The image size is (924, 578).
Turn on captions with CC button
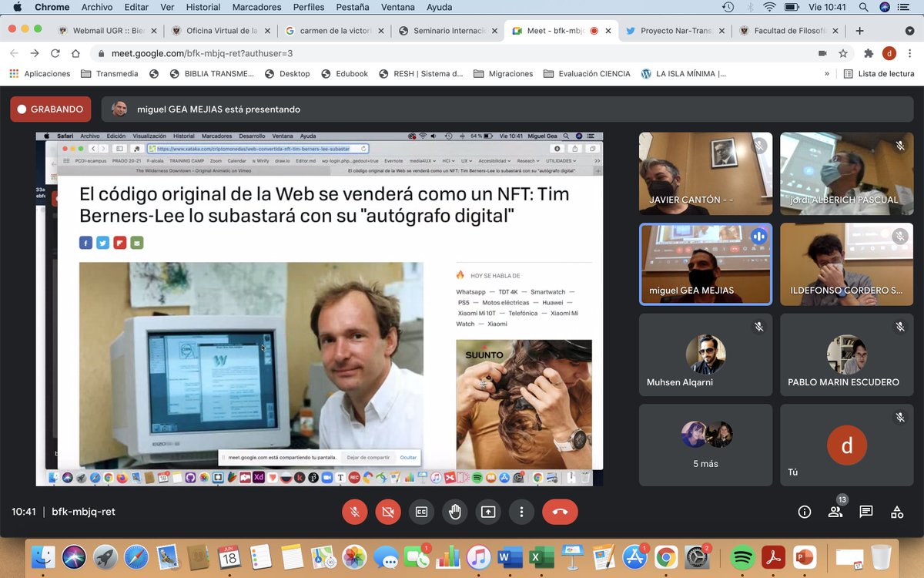421,511
